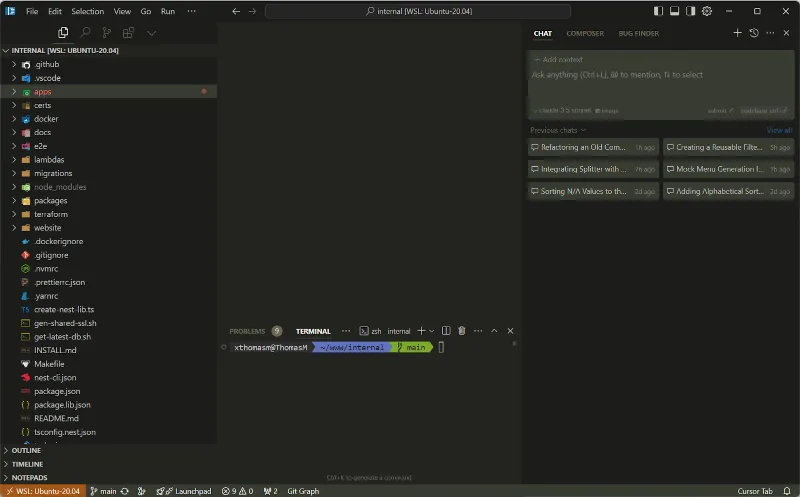The height and width of the screenshot is (497, 800).
Task: Open chat 'Refactoring an Old Com...'
Action: click(593, 147)
